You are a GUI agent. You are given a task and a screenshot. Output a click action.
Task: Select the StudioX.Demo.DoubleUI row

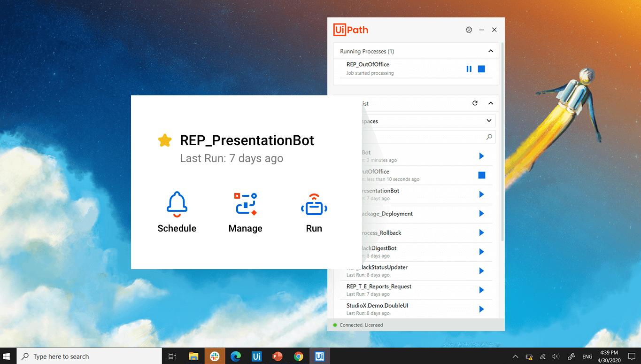coord(416,310)
